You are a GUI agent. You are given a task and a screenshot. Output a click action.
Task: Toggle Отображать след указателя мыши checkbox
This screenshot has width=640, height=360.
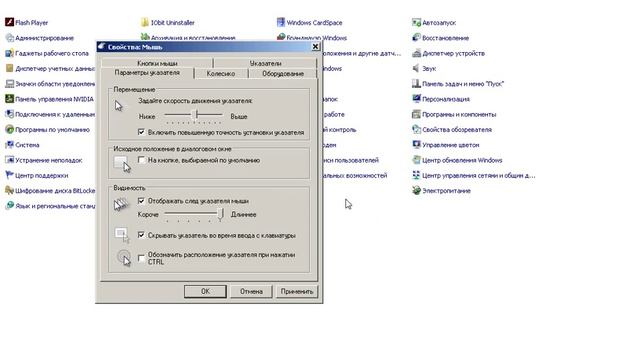point(141,201)
